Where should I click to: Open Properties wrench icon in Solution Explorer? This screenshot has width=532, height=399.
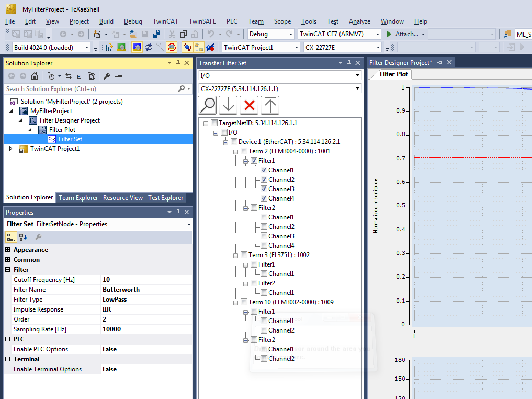point(107,76)
